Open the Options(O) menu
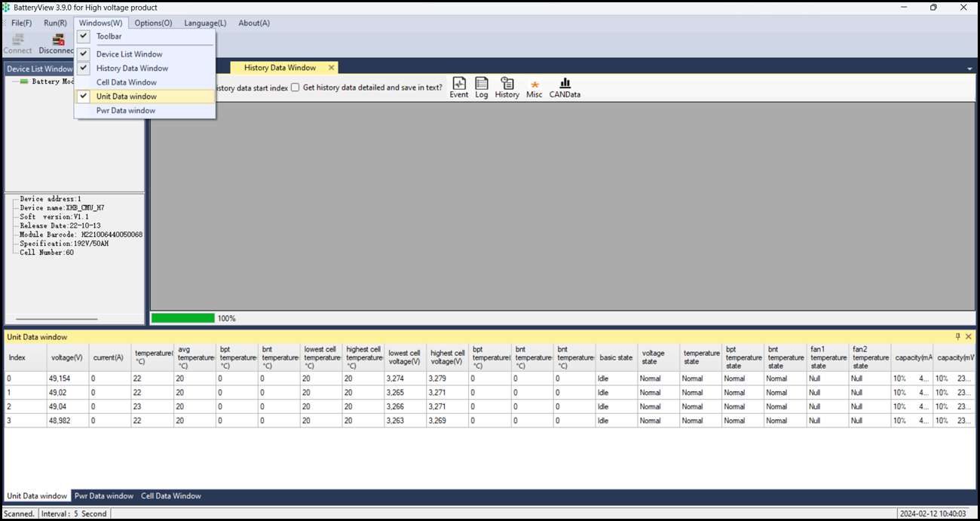 [153, 23]
